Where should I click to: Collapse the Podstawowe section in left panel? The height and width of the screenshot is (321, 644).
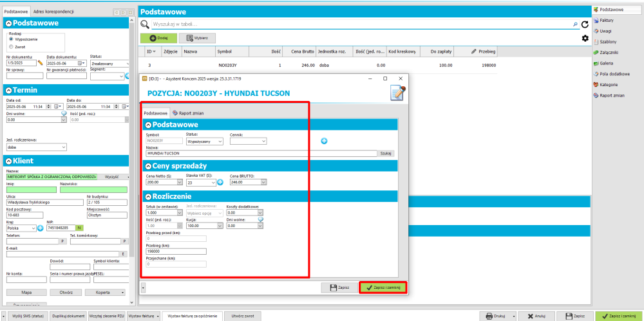(x=8, y=23)
